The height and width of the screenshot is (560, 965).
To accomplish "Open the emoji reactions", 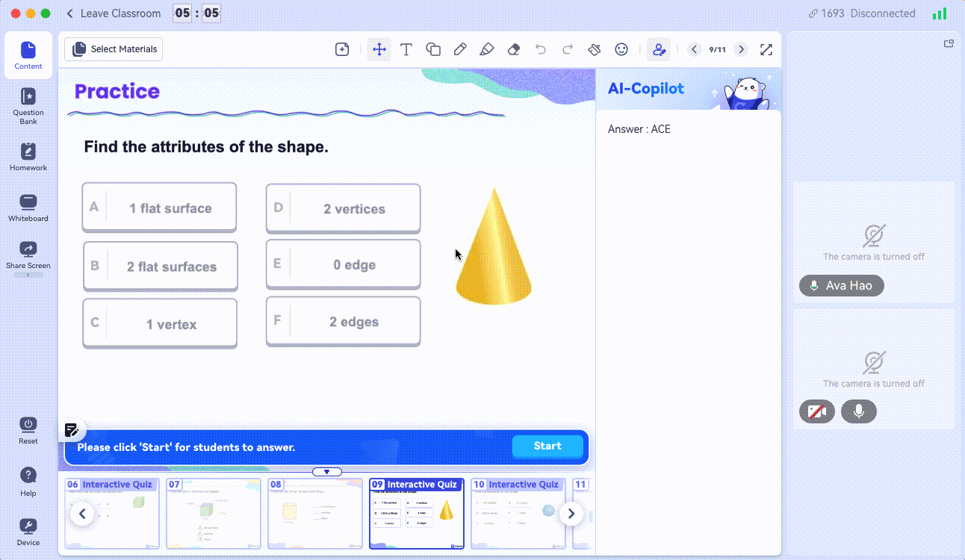I will click(x=621, y=49).
